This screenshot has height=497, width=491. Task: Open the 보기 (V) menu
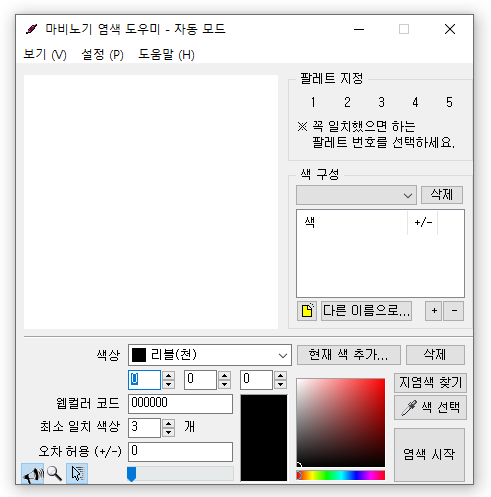45,54
